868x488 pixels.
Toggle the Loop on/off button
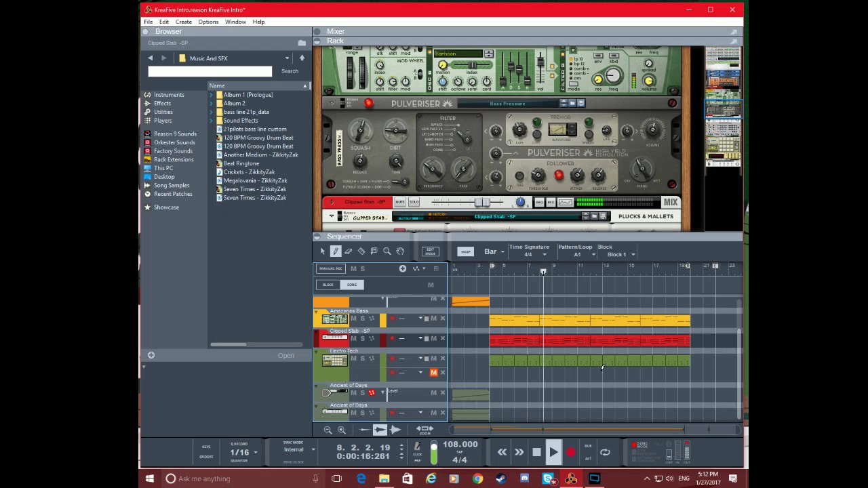(x=605, y=452)
